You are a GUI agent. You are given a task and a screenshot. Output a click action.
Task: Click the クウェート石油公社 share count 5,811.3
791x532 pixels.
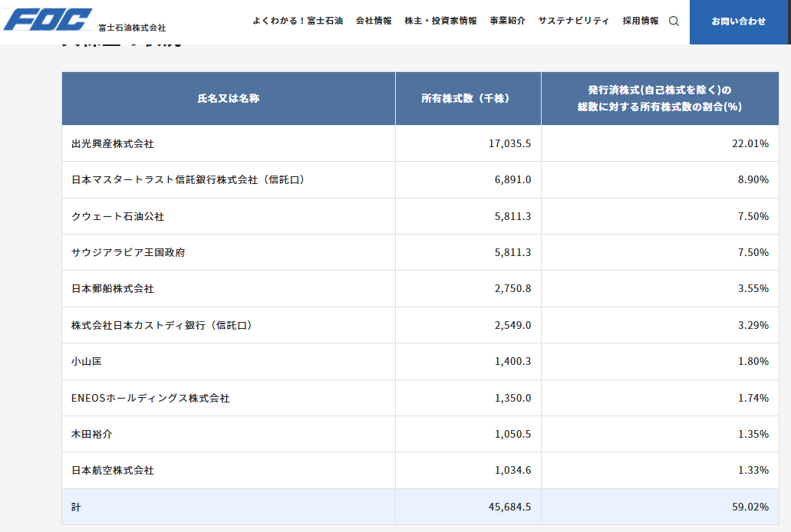click(513, 216)
